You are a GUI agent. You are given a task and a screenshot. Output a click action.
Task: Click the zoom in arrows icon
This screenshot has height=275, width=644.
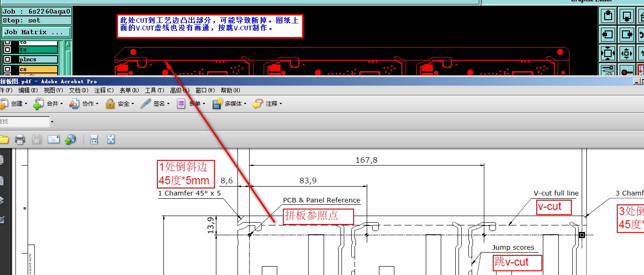(608, 53)
